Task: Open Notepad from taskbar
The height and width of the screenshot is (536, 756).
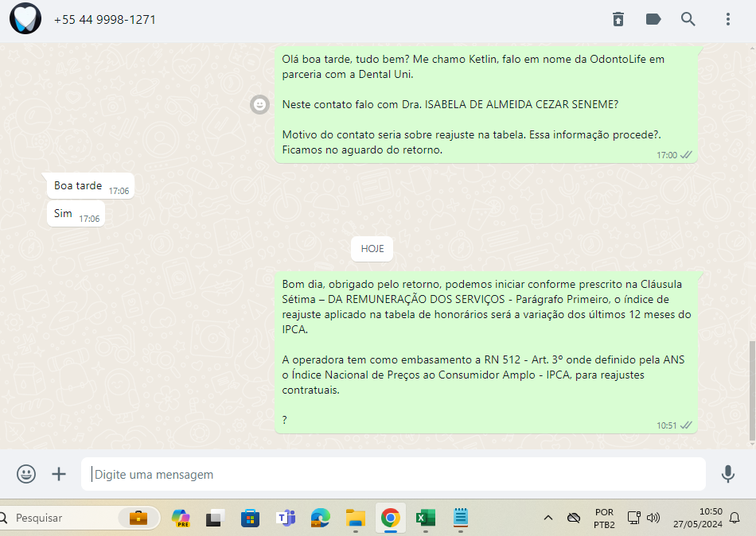Action: [x=461, y=517]
